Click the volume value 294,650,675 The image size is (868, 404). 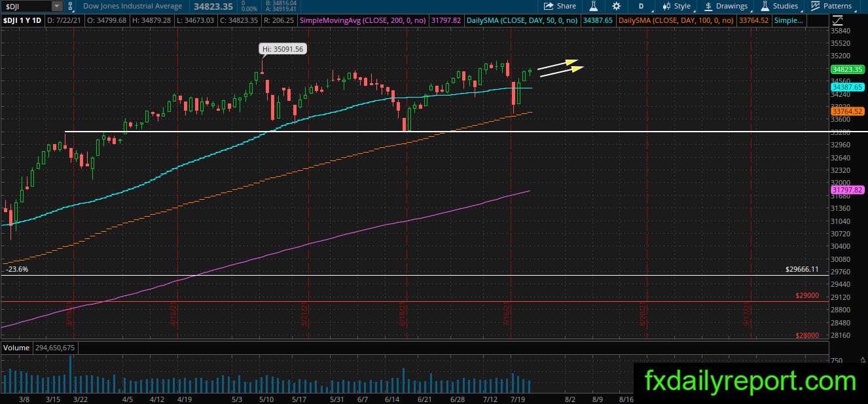[55, 348]
